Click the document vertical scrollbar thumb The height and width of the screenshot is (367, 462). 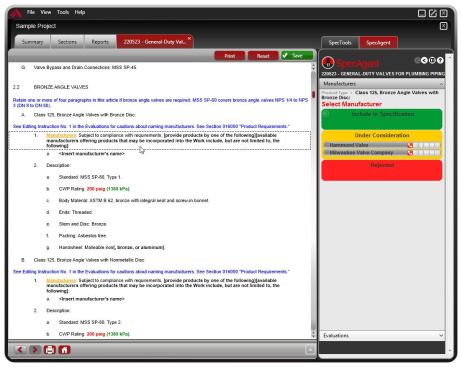point(313,94)
